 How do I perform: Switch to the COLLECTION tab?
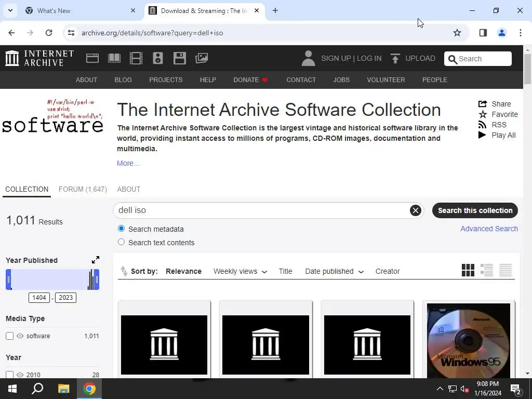[x=27, y=189]
